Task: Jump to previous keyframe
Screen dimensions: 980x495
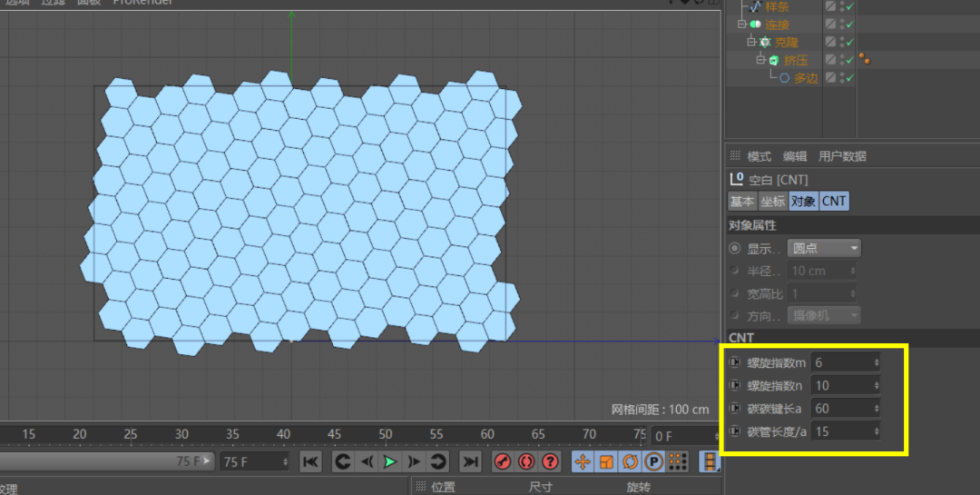Action: coord(342,461)
